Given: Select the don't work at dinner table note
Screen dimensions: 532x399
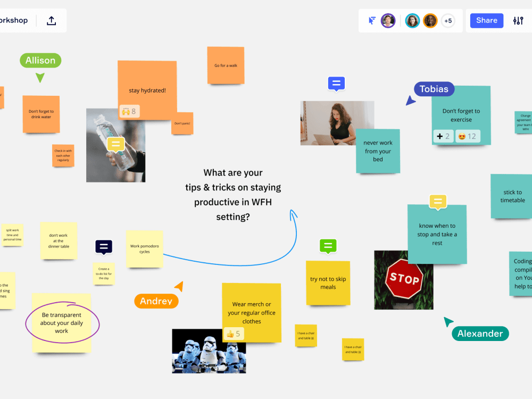Looking at the screenshot, I should (59, 241).
